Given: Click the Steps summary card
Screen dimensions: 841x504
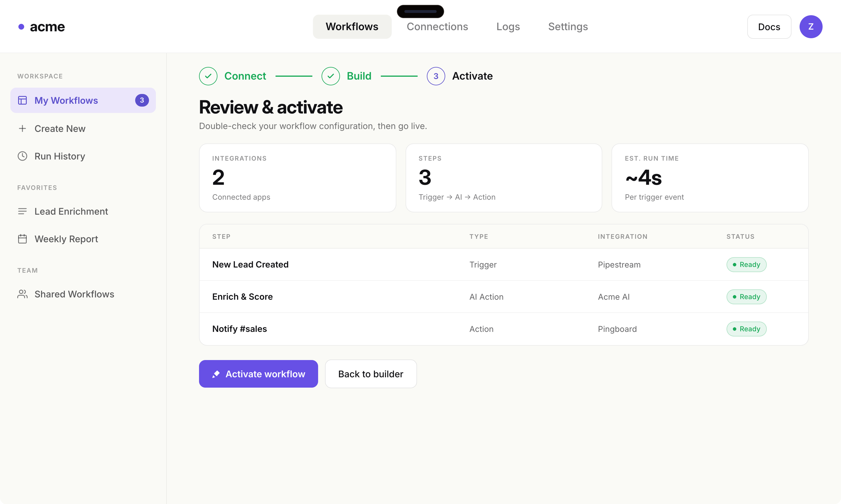Looking at the screenshot, I should (503, 178).
